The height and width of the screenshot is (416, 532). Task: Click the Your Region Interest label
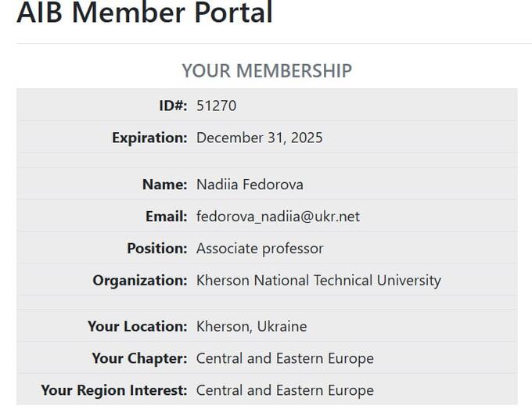[114, 390]
